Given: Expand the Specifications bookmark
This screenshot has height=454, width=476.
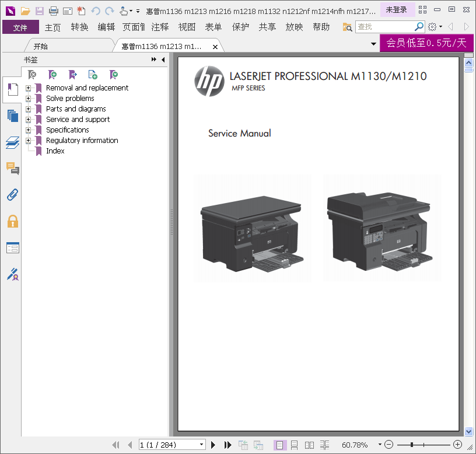Looking at the screenshot, I should click(x=28, y=130).
